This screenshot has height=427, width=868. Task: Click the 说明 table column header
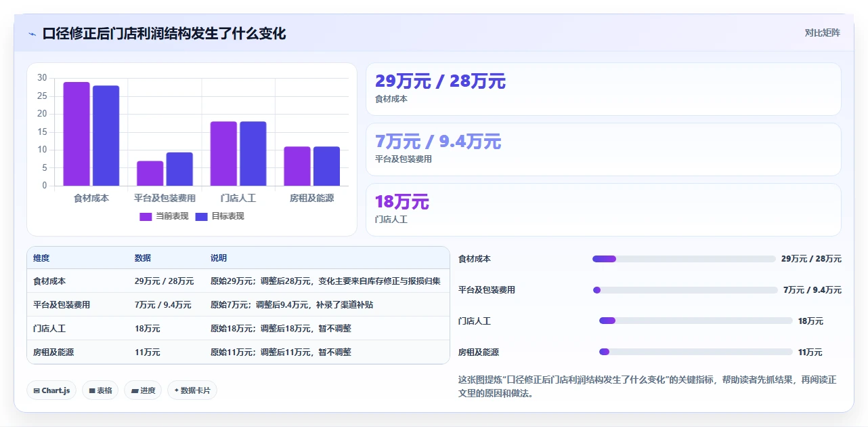pos(219,258)
